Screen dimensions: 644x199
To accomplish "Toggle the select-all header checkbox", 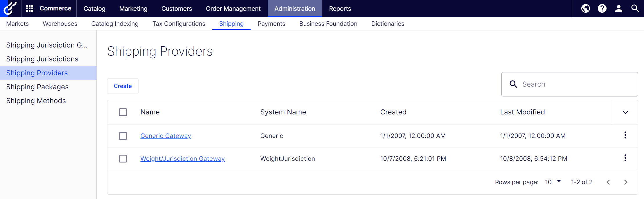I will point(123,112).
